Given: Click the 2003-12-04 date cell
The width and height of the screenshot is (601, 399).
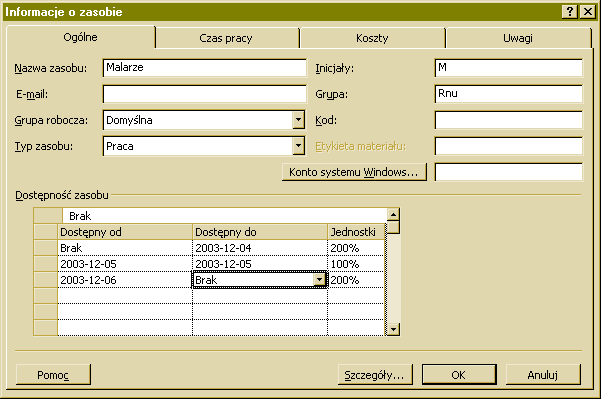Looking at the screenshot, I should (260, 248).
